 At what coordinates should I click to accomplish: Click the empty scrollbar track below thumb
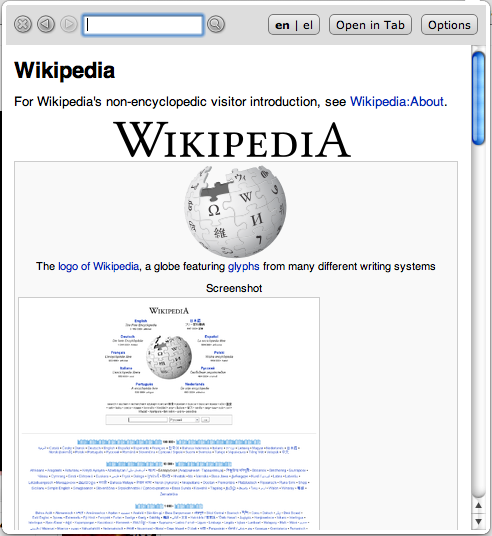(479, 321)
